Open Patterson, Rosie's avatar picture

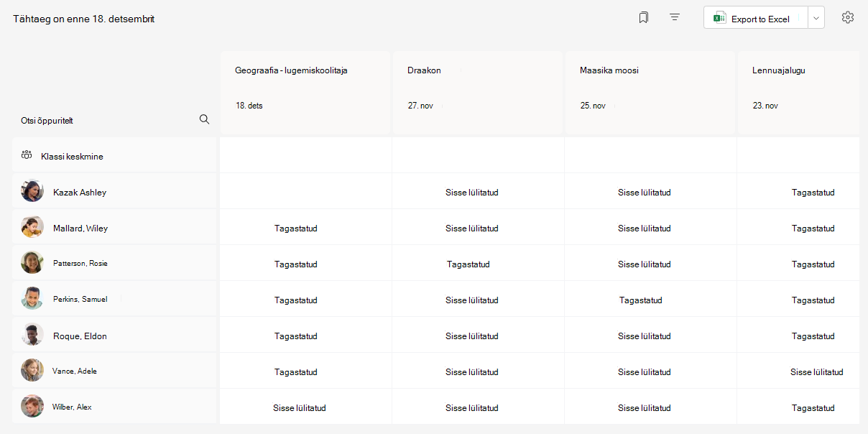click(32, 263)
